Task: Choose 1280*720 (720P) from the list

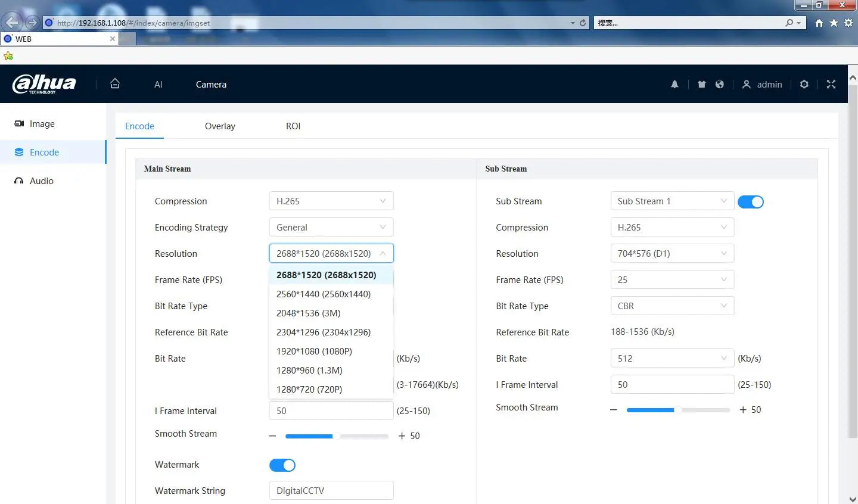Action: (x=309, y=390)
